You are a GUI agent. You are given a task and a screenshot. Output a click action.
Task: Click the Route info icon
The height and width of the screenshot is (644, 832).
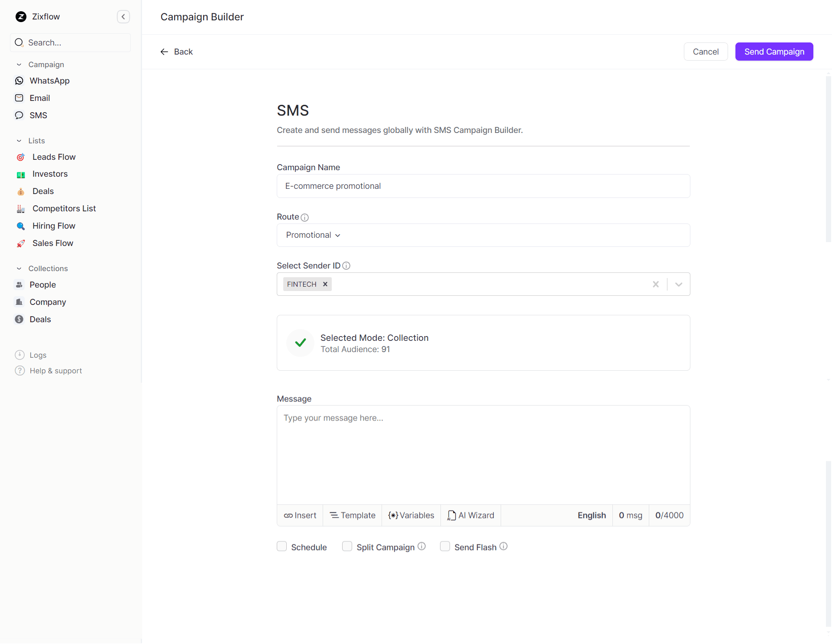[304, 217]
